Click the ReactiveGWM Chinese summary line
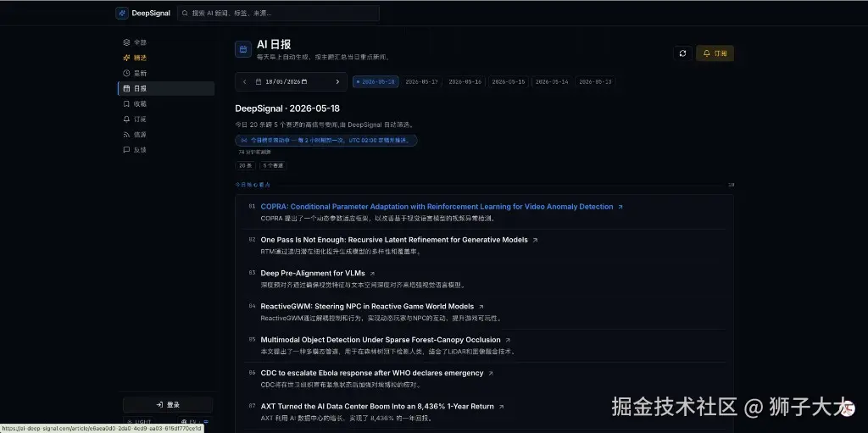Image resolution: width=868 pixels, height=433 pixels. pyautogui.click(x=382, y=319)
